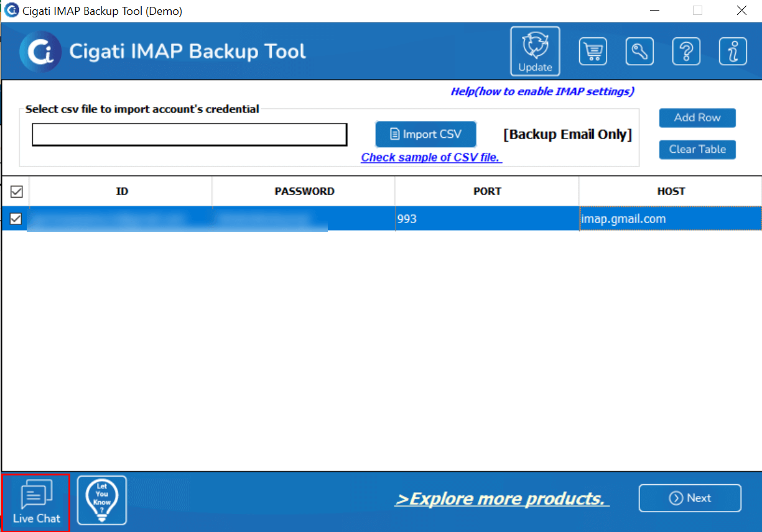Open the shopping cart purchase icon
Image resolution: width=762 pixels, height=532 pixels.
(593, 52)
